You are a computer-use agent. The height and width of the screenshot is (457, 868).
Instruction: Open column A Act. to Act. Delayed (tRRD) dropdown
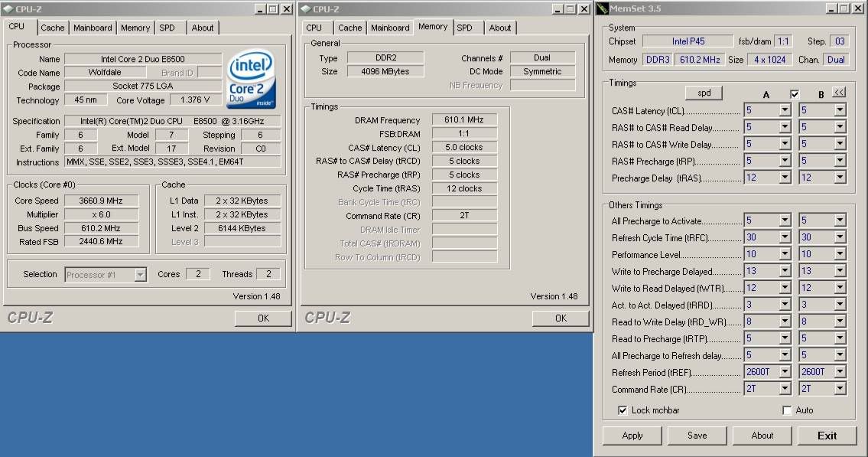click(785, 305)
